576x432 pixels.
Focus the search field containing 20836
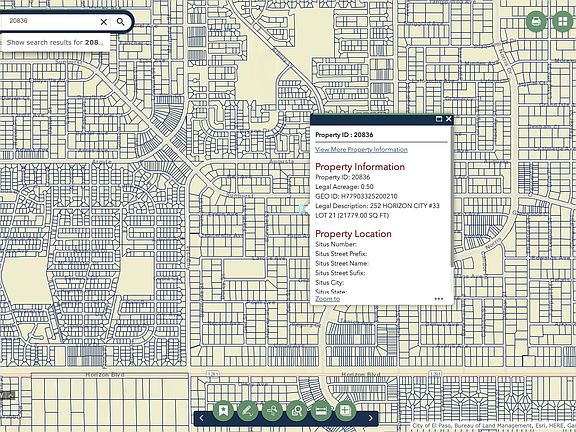(51, 21)
